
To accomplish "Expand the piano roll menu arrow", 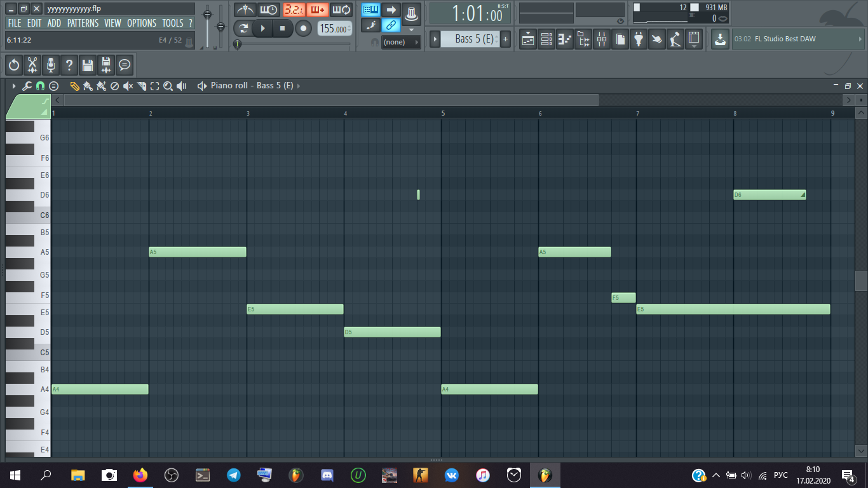I will [x=14, y=86].
